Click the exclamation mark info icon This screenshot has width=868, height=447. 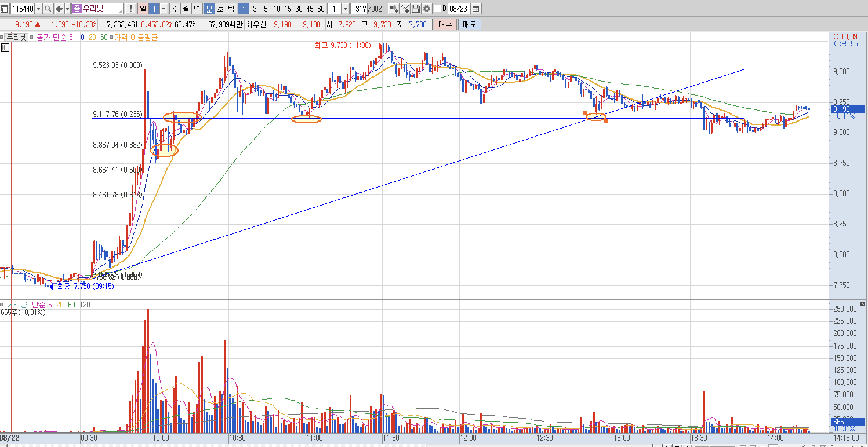tap(131, 9)
